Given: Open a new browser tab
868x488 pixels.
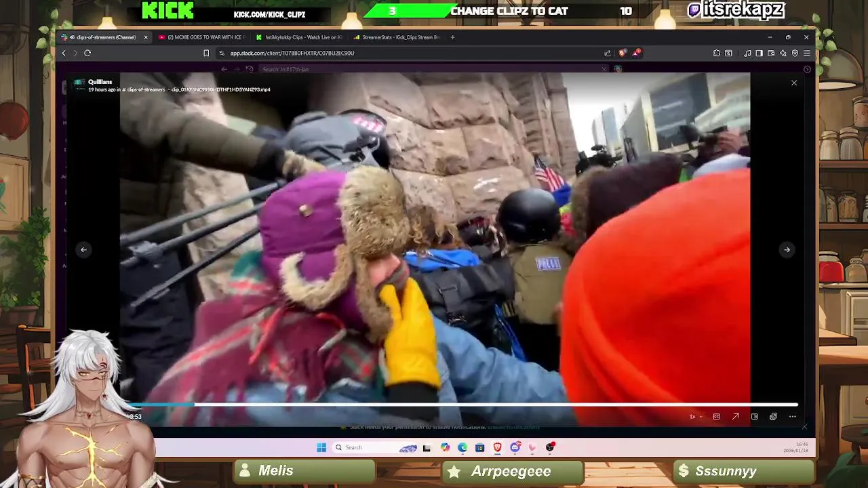Looking at the screenshot, I should pyautogui.click(x=453, y=37).
